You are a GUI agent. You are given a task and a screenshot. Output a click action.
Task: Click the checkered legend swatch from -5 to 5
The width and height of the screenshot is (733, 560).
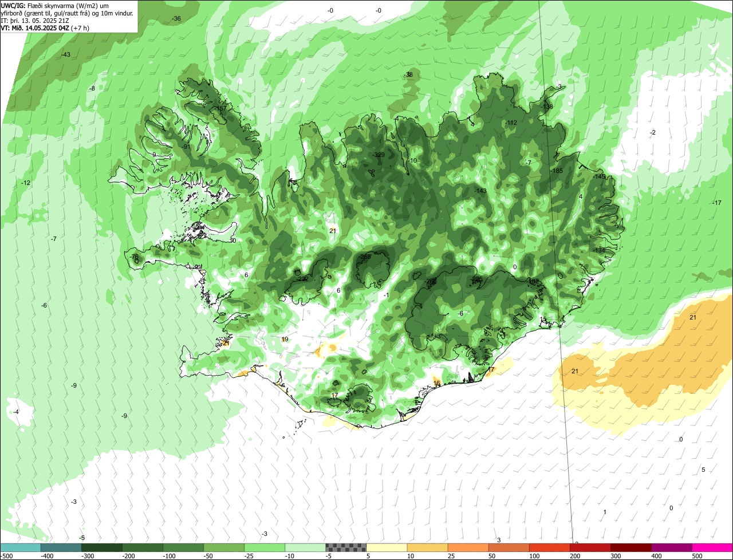[x=346, y=547]
